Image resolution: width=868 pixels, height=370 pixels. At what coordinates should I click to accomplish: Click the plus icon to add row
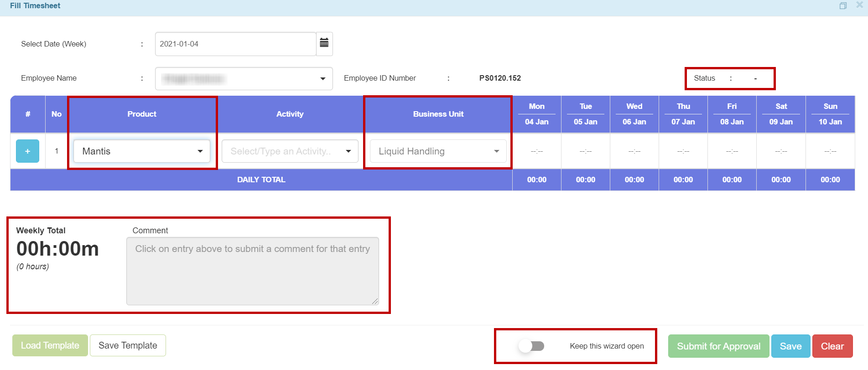coord(27,151)
